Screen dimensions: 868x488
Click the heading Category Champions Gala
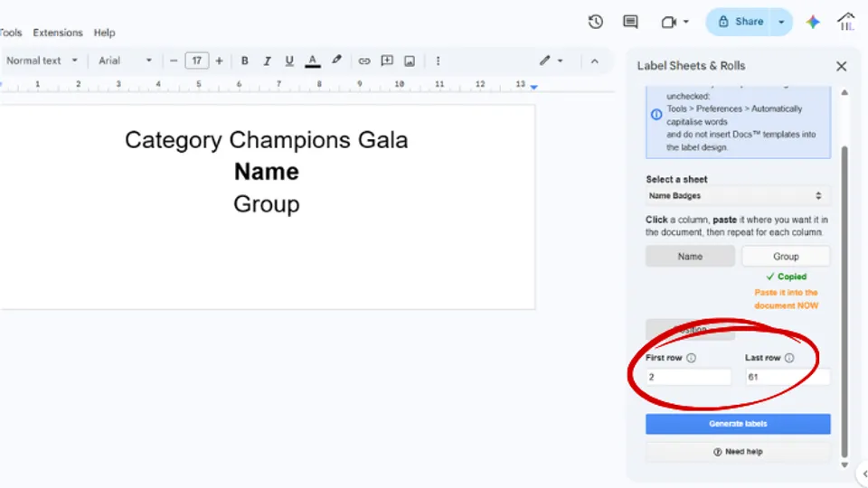(x=266, y=140)
